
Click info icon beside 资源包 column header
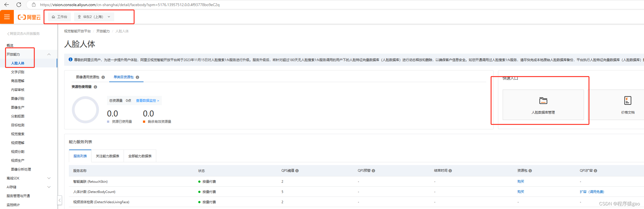point(530,171)
